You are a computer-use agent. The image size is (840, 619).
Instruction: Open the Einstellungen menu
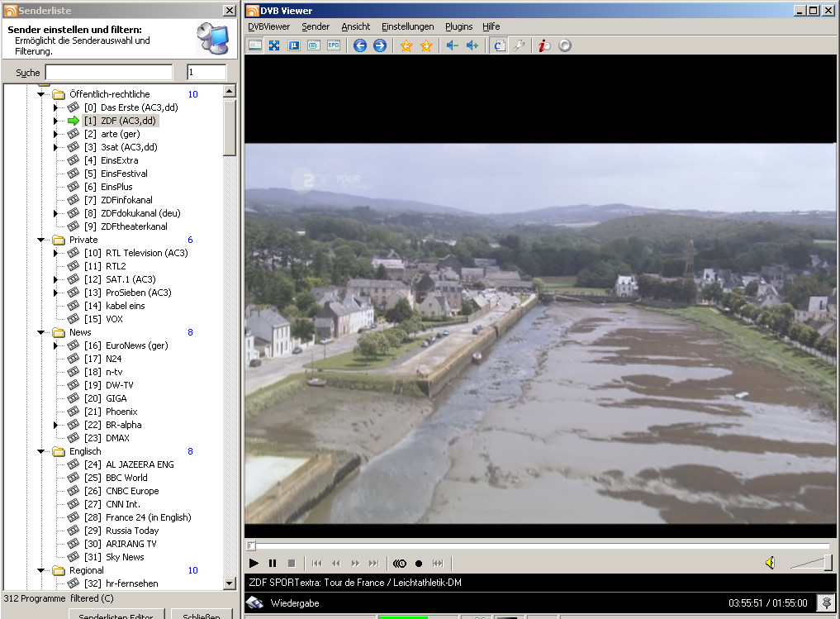pyautogui.click(x=407, y=26)
